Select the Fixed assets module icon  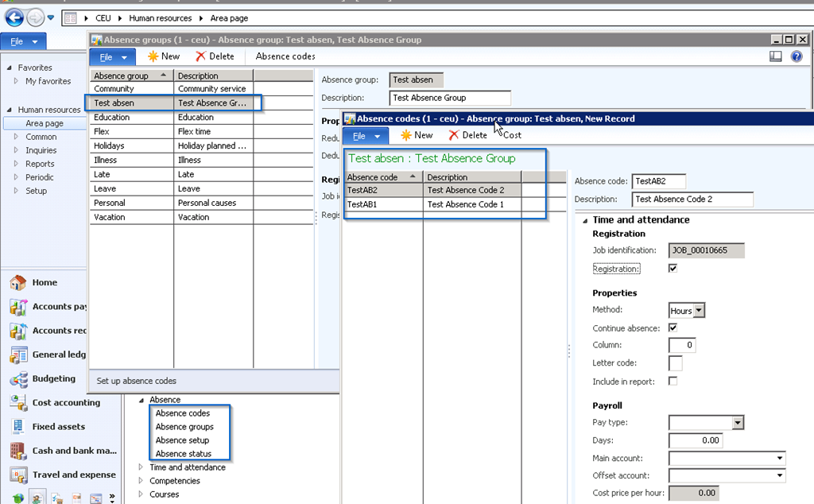coord(17,427)
